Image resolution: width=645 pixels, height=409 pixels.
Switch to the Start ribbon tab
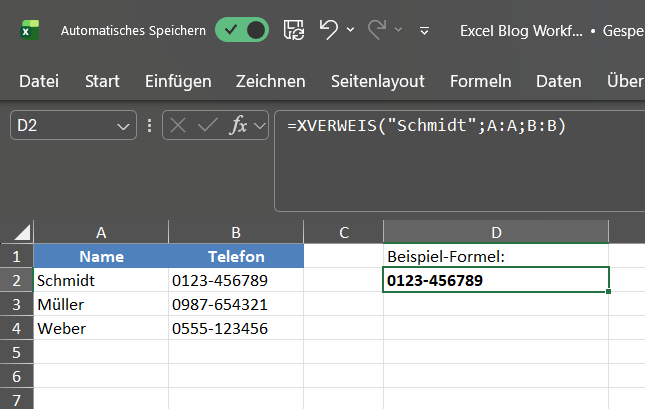coord(102,81)
